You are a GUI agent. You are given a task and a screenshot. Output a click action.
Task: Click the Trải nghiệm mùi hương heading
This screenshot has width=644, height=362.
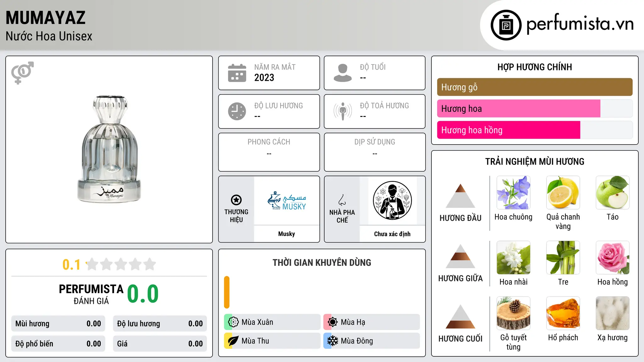click(535, 162)
